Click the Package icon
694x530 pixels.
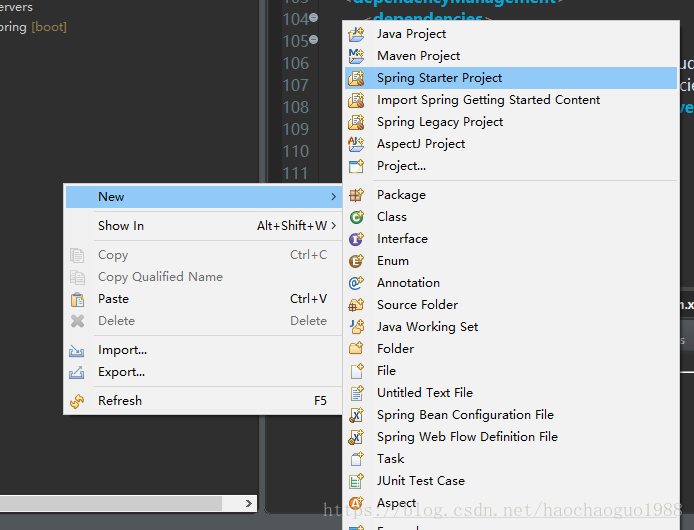356,195
